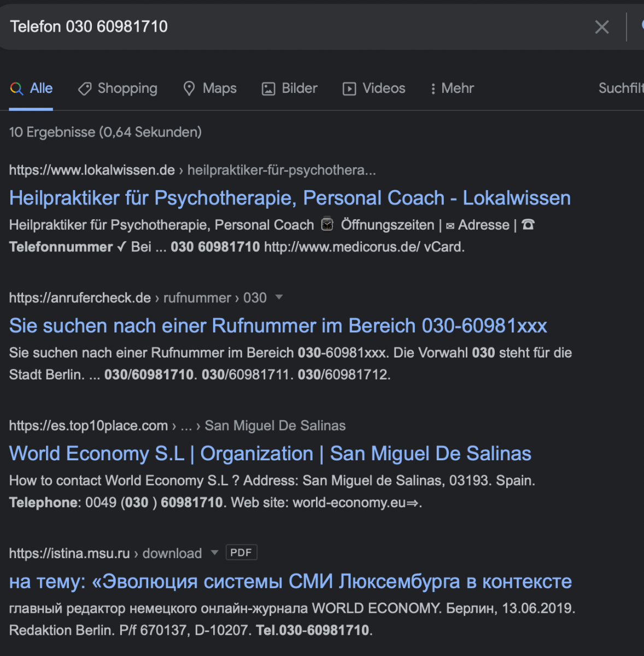644x656 pixels.
Task: Click the search field containing Telefon 030 60981710
Action: pos(295,27)
